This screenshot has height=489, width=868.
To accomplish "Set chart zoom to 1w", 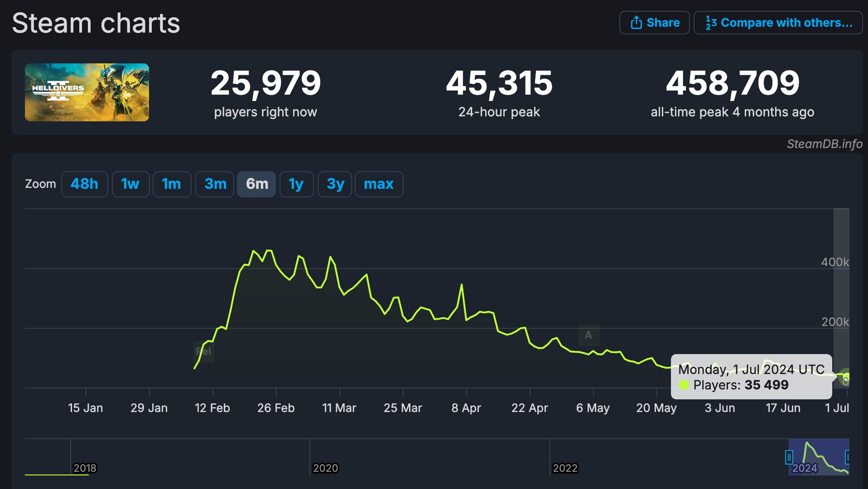I will [130, 184].
